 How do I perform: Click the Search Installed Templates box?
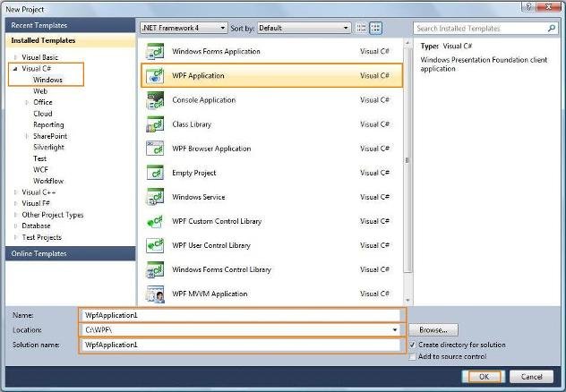pos(486,28)
